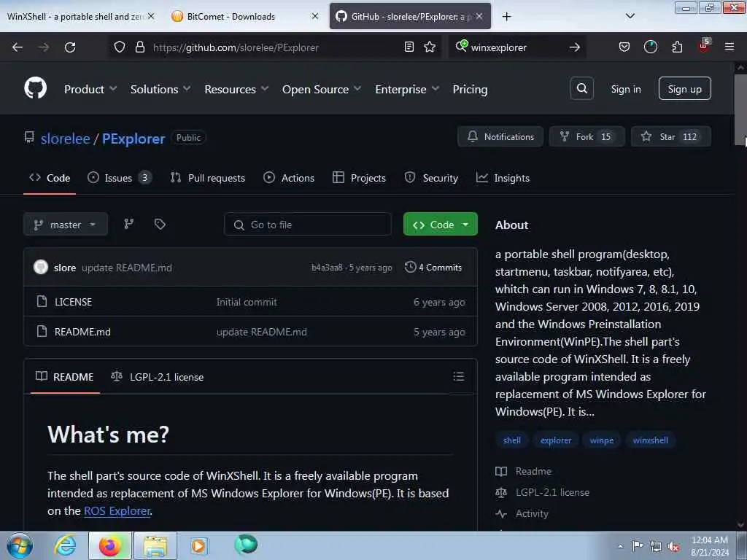Open the Actions tab
Screen dimensions: 747x560
289,178
